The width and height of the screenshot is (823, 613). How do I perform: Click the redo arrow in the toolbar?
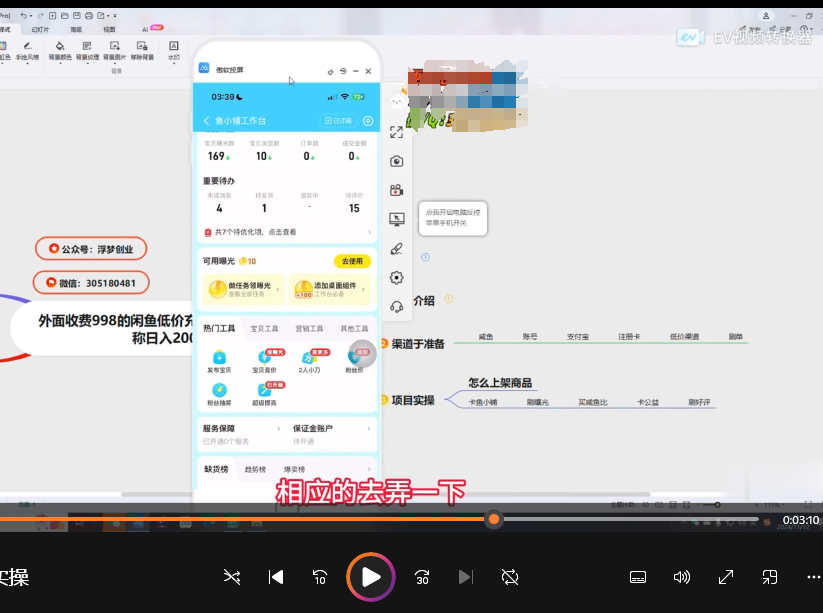pyautogui.click(x=40, y=16)
